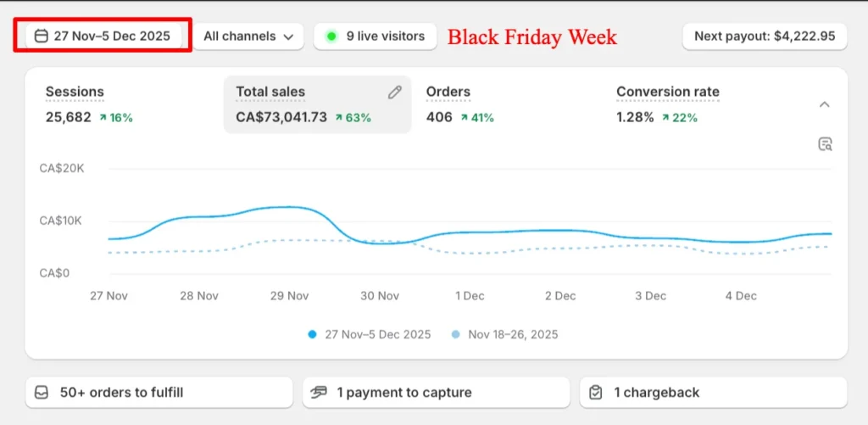Click the Orders 41% increase indicator

(x=477, y=117)
